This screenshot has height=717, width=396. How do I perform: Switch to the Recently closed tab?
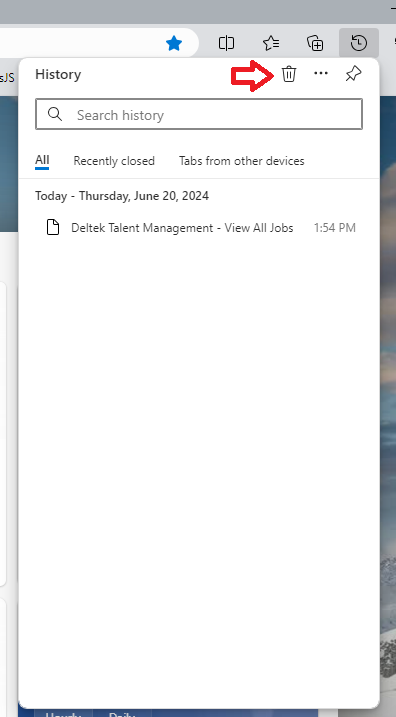pos(114,161)
